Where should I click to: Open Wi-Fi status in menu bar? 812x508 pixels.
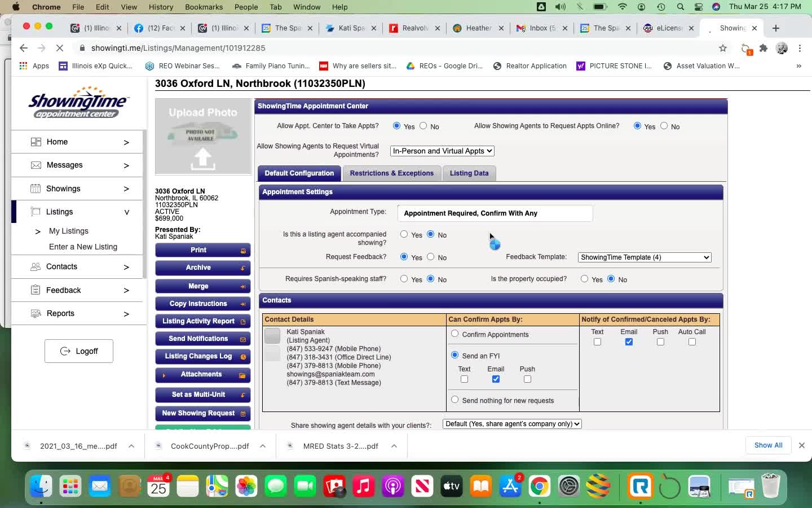pyautogui.click(x=623, y=7)
